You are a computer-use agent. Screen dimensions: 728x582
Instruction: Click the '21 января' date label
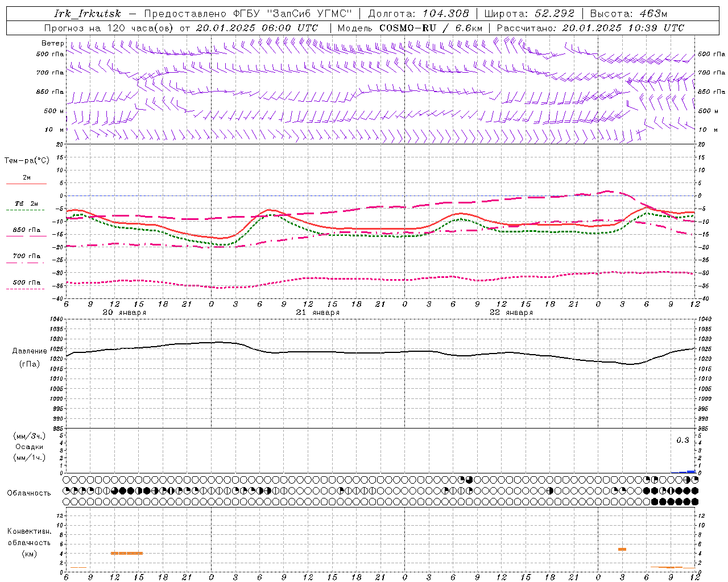pos(317,313)
